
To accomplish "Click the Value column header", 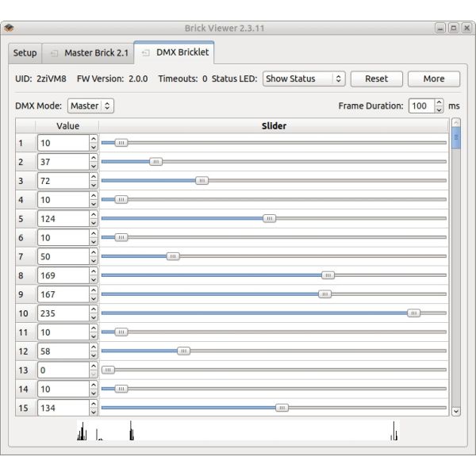I will point(67,126).
